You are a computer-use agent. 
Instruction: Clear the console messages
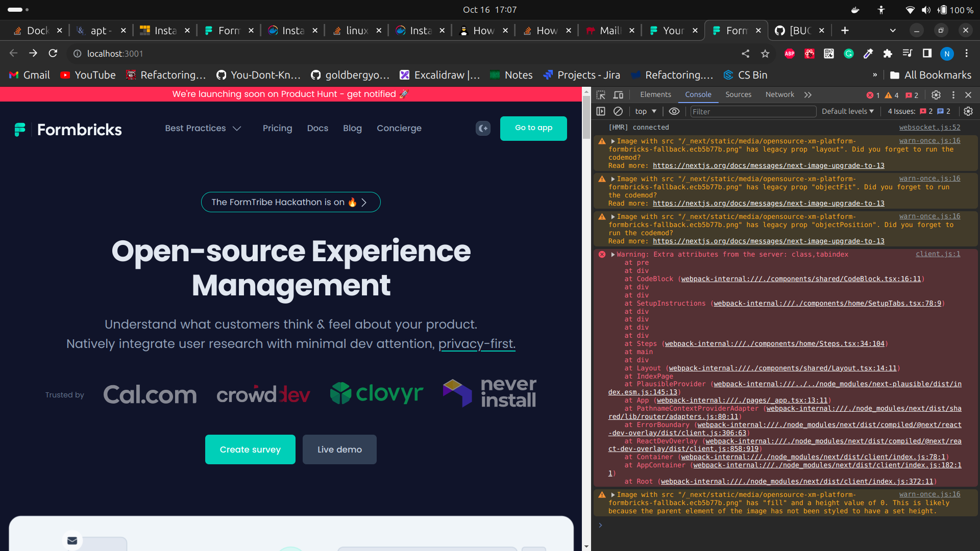619,111
